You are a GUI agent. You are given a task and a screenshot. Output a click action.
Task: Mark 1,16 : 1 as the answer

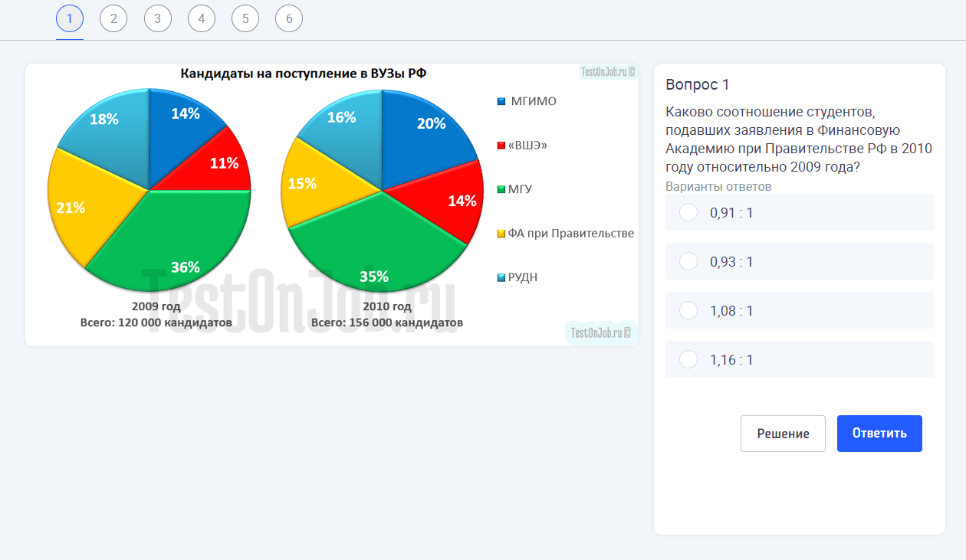click(x=688, y=359)
